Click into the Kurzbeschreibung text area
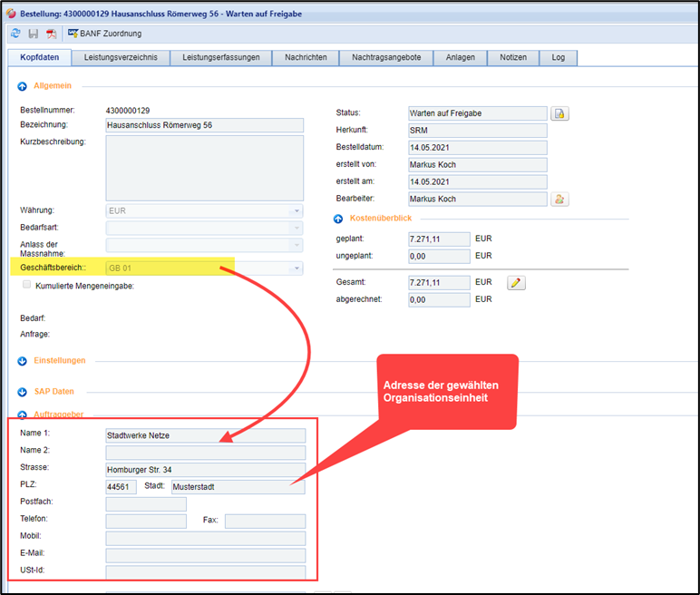This screenshot has height=595, width=700. (x=205, y=167)
